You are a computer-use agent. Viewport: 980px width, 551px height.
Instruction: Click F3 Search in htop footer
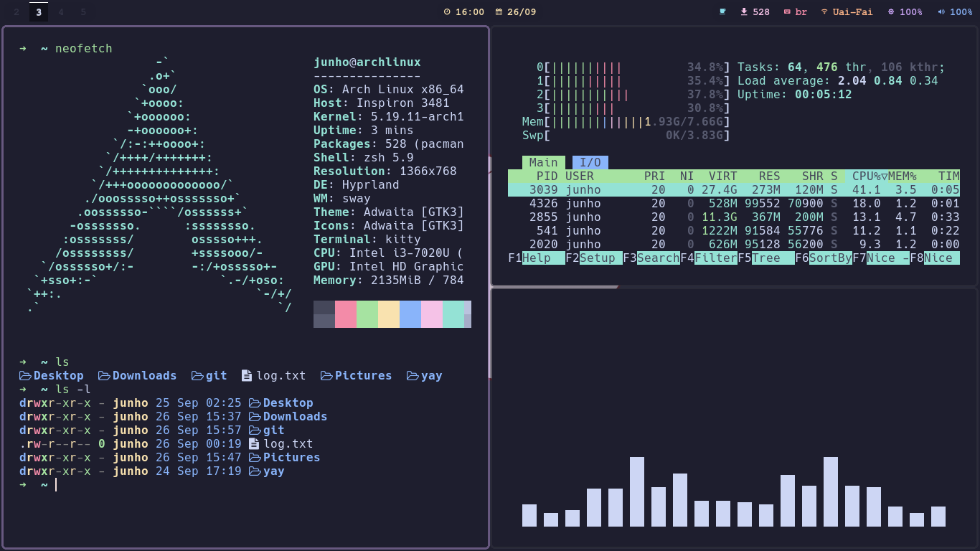[651, 258]
